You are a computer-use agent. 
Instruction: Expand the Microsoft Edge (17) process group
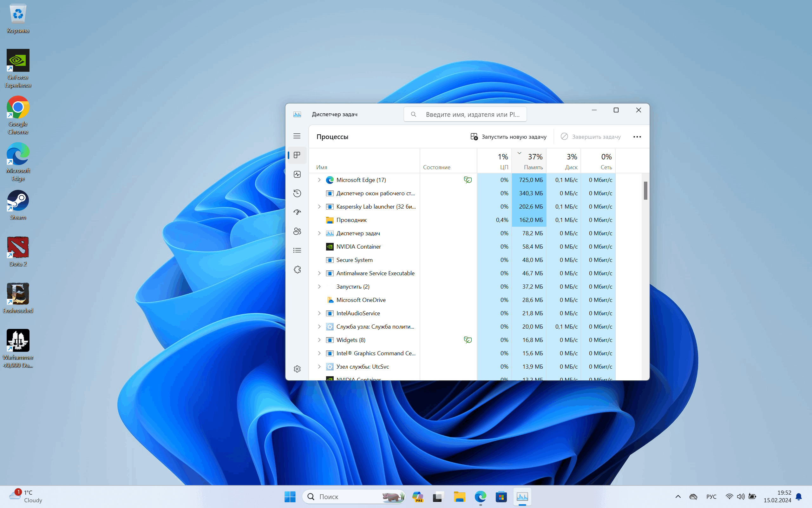319,180
